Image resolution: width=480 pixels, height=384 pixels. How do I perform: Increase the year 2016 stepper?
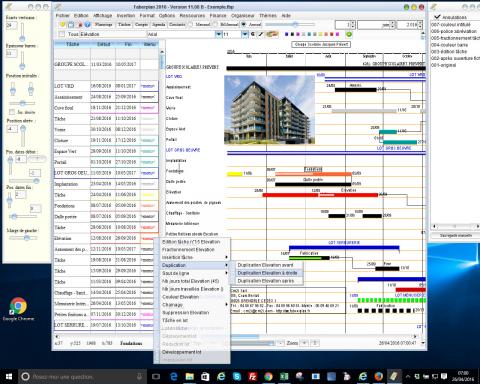(420, 23)
